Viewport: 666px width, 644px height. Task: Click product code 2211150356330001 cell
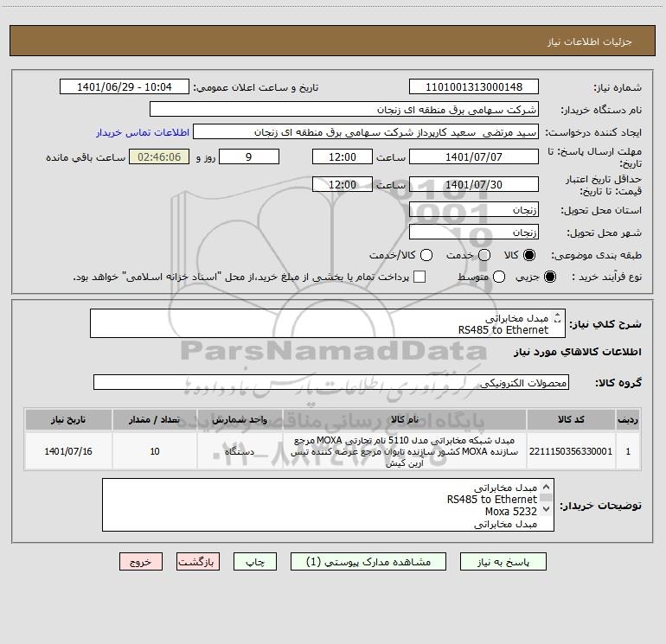[x=571, y=451]
